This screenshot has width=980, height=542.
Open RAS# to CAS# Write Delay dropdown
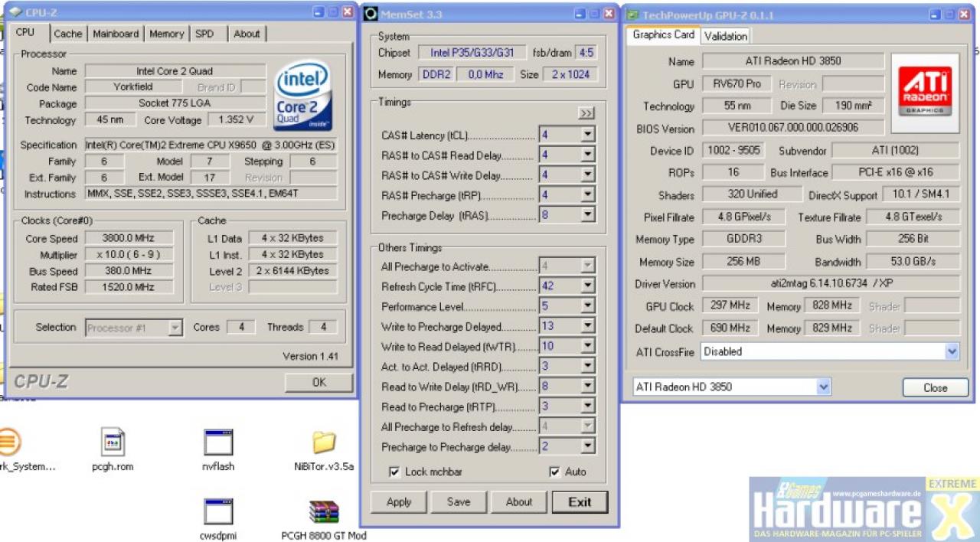(588, 175)
